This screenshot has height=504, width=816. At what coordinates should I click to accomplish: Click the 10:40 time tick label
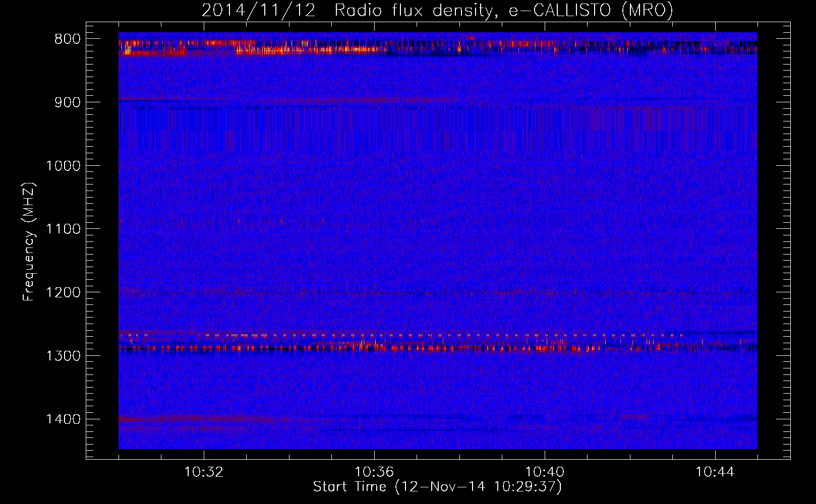click(545, 472)
